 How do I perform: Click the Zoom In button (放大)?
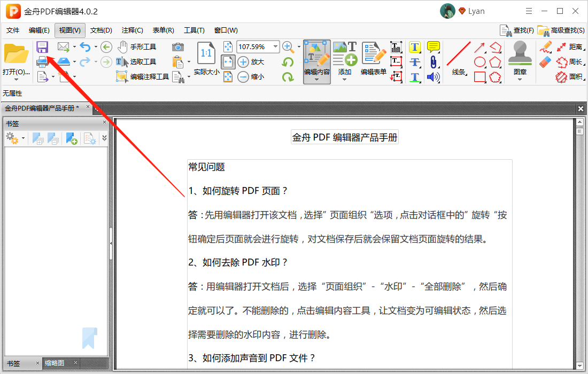click(x=251, y=62)
